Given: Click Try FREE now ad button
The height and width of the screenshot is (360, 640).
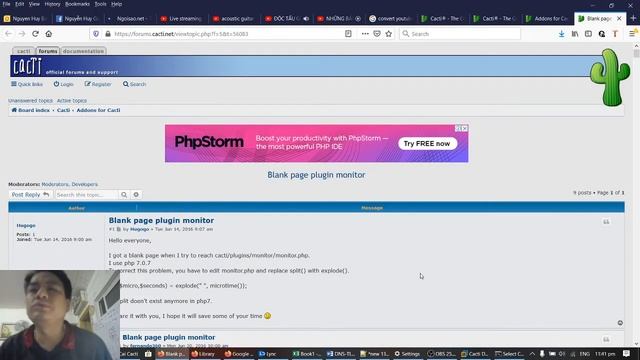Looking at the screenshot, I should tap(427, 144).
